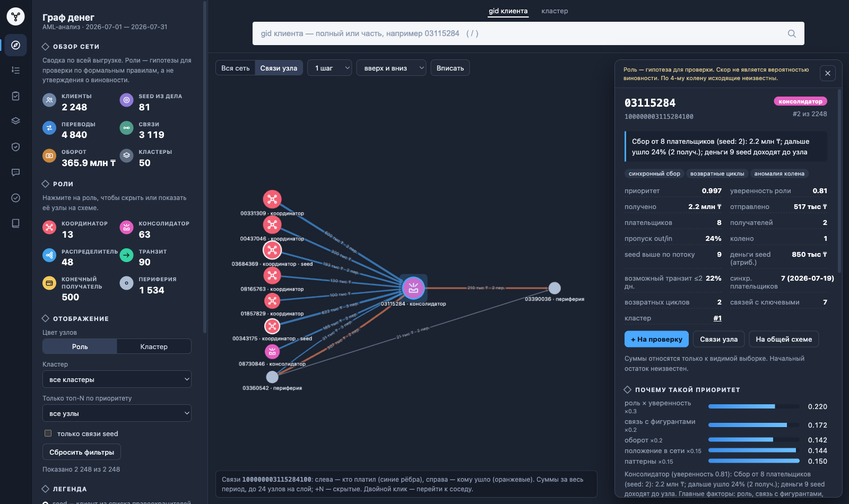Set node color mode to 'Кластер'
Image resolution: width=849 pixels, height=504 pixels.
pos(154,346)
